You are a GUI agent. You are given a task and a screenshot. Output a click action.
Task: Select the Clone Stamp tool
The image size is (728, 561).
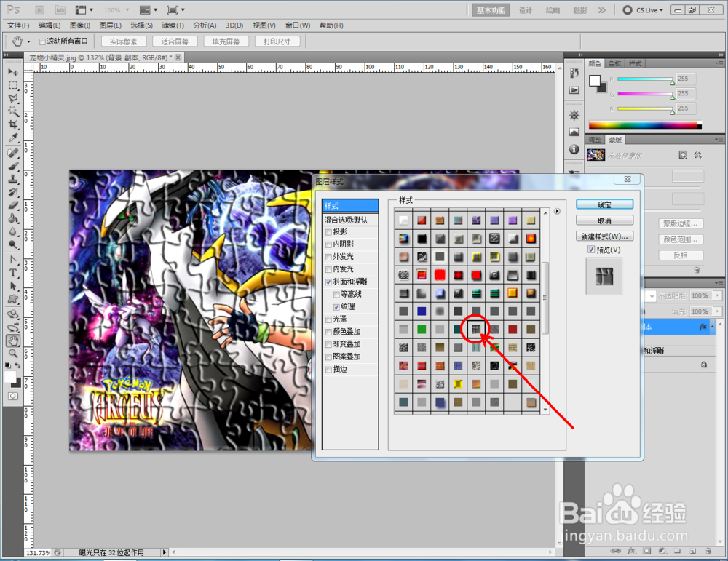13,179
